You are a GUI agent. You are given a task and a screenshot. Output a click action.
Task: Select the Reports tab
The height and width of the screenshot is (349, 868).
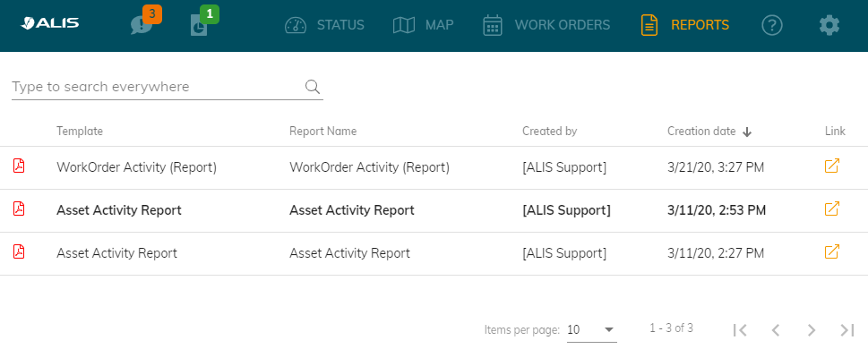[x=684, y=25]
